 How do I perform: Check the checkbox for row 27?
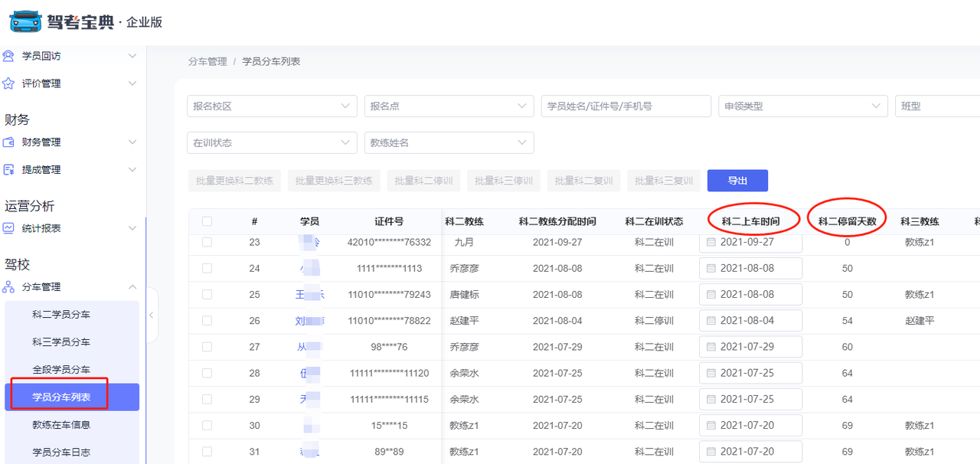tap(207, 347)
